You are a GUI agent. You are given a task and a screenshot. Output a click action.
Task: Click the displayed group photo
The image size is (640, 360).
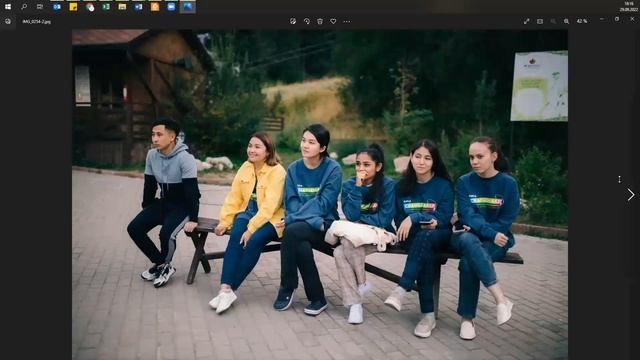pos(320,194)
